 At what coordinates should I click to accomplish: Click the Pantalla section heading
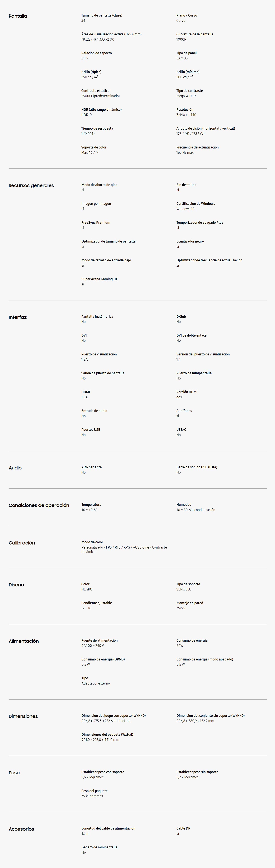(x=18, y=16)
